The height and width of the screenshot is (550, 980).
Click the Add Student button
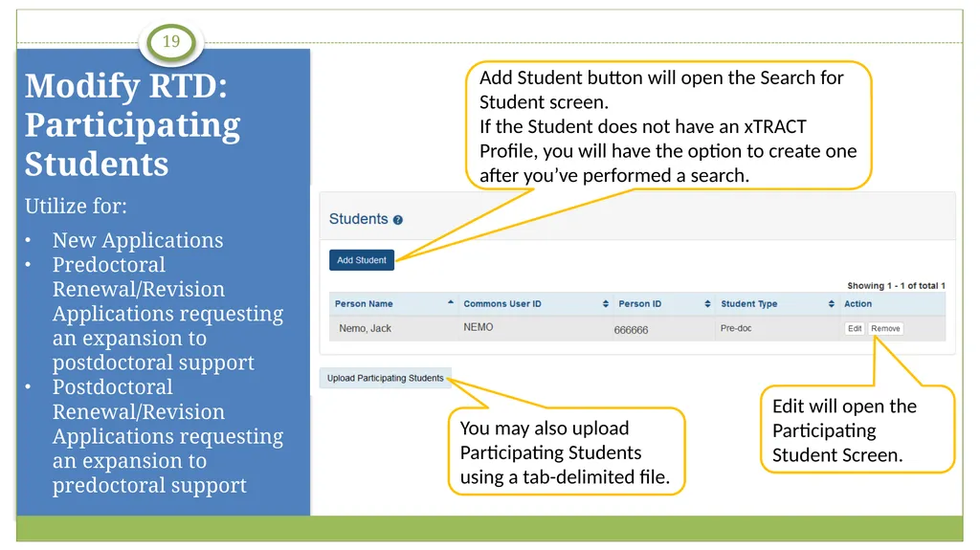tap(361, 260)
